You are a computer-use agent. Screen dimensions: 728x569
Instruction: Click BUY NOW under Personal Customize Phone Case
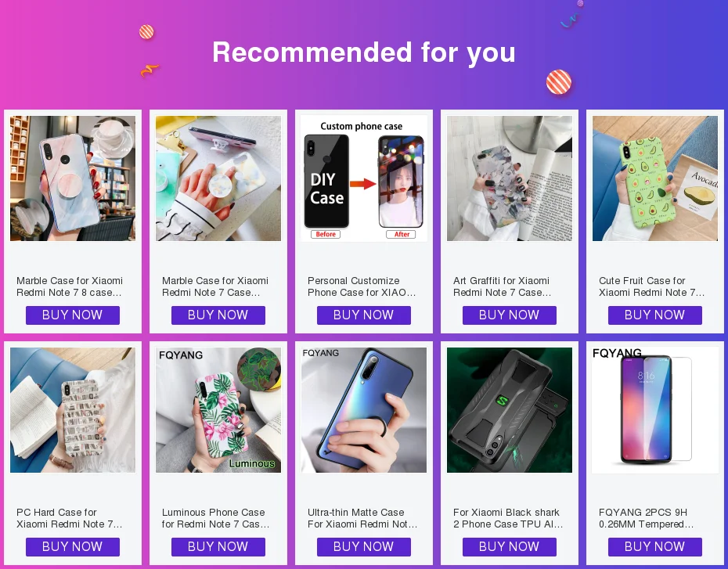(363, 315)
